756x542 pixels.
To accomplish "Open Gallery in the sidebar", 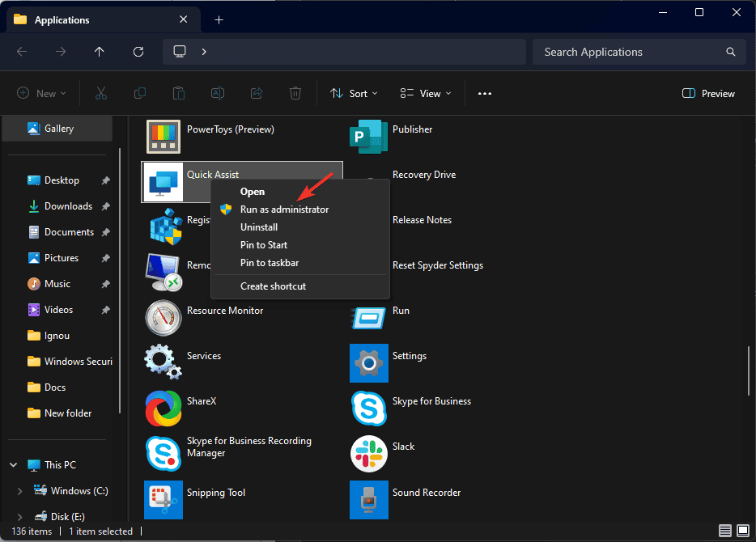I will [57, 129].
